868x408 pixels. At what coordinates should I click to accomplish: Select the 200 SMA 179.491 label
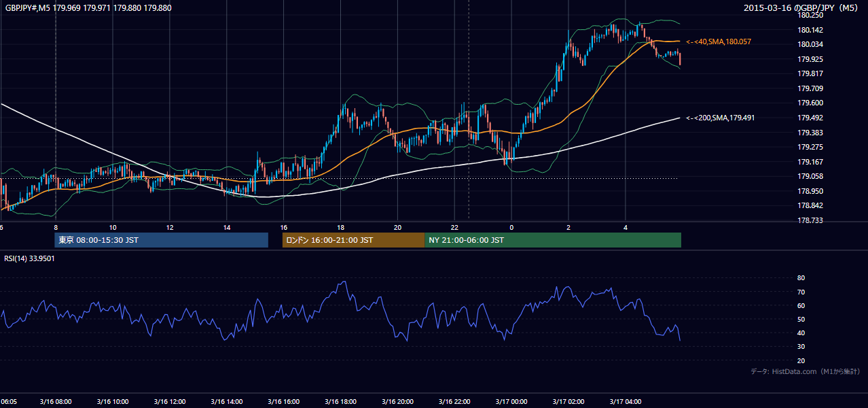pos(721,118)
